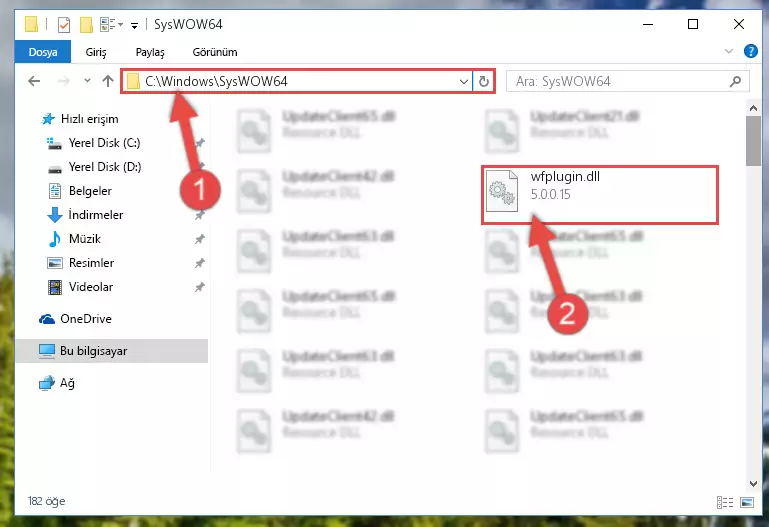Click the scrollbar down arrow

tap(753, 484)
